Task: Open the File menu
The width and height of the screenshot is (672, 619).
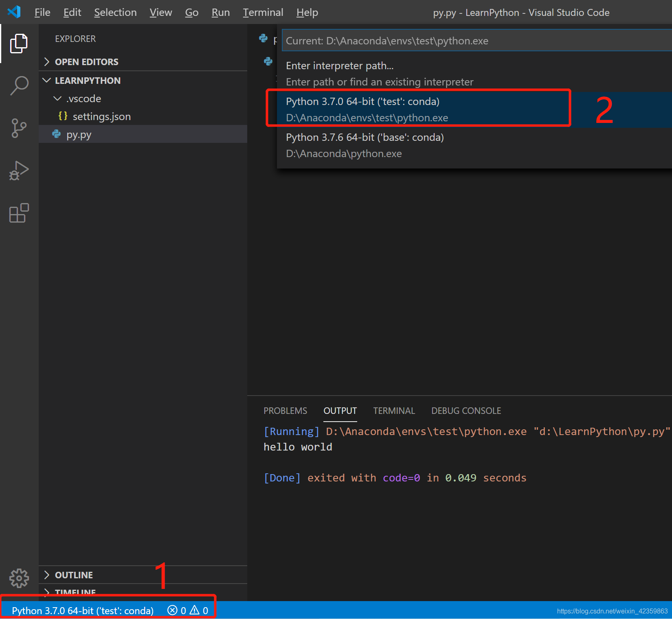Action: click(x=42, y=12)
